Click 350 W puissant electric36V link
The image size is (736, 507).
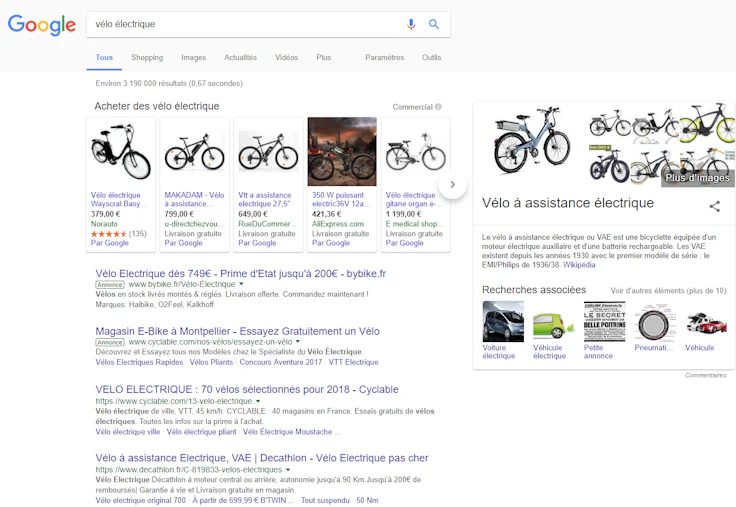pyautogui.click(x=341, y=200)
